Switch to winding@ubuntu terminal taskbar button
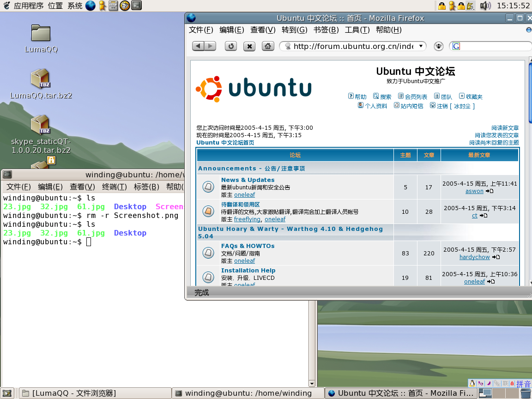 tap(248, 393)
